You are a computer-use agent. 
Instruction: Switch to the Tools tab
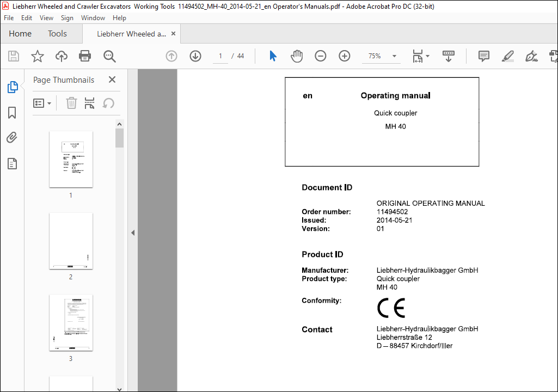[57, 33]
